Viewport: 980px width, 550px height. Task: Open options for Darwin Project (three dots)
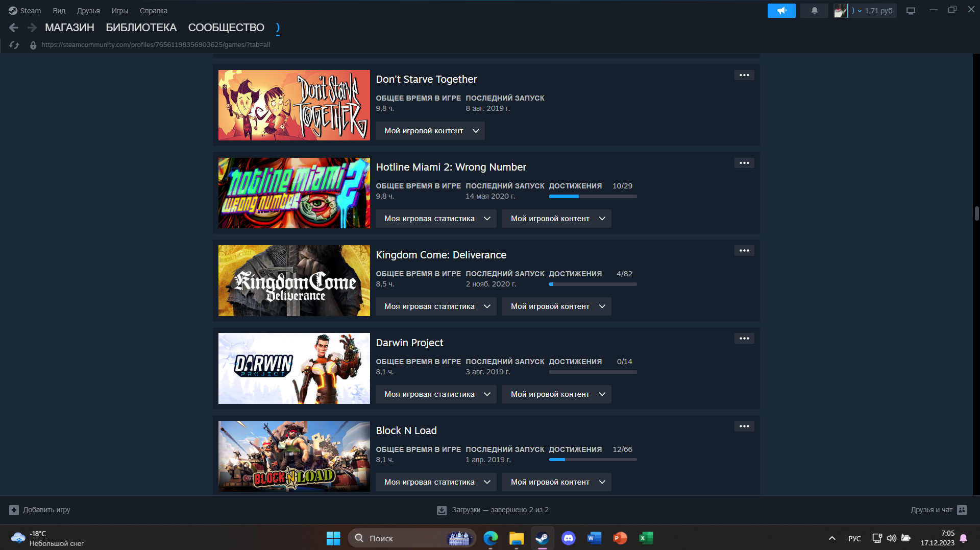[744, 339]
